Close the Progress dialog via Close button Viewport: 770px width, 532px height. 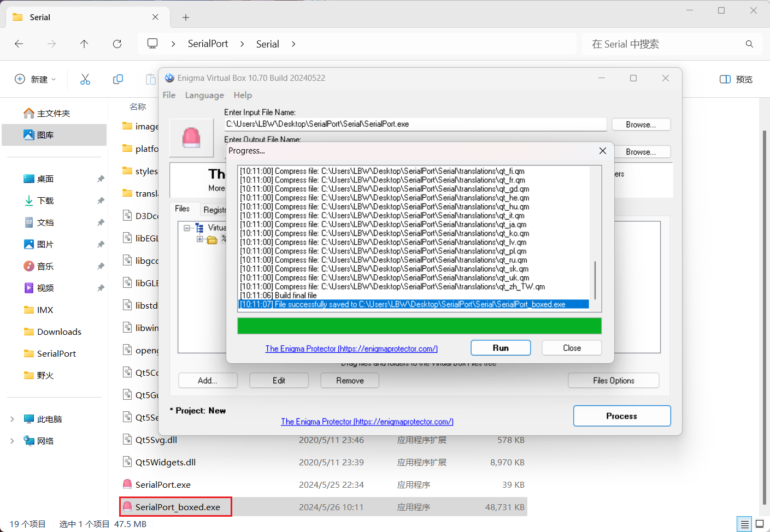(572, 348)
